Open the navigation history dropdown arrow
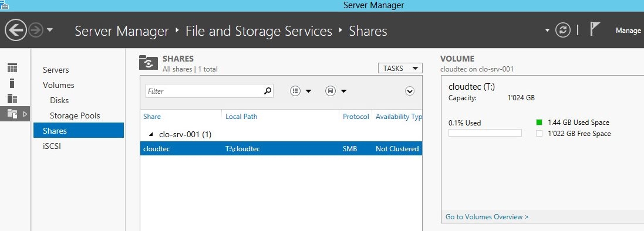 [50, 30]
